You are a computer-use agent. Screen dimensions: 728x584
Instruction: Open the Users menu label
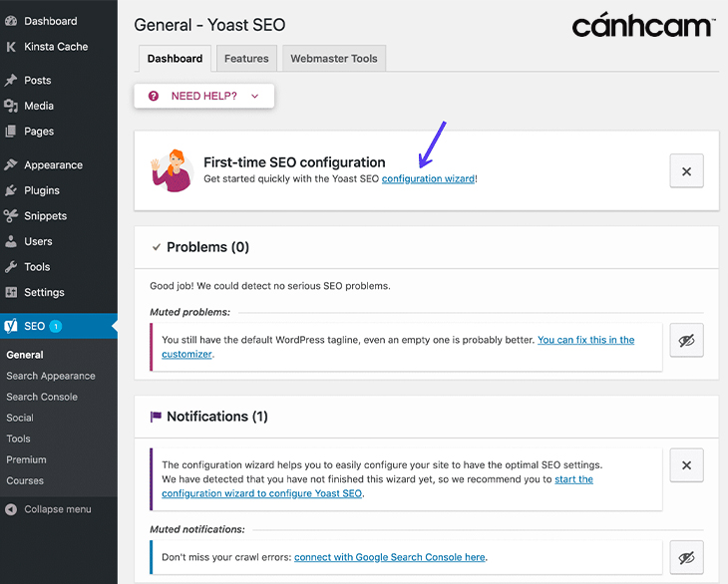tap(38, 241)
